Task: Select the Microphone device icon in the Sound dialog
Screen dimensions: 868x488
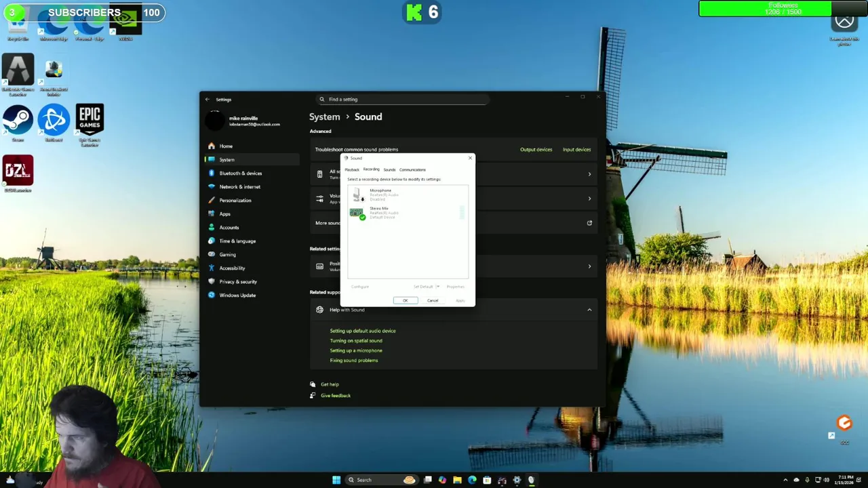Action: tap(357, 195)
